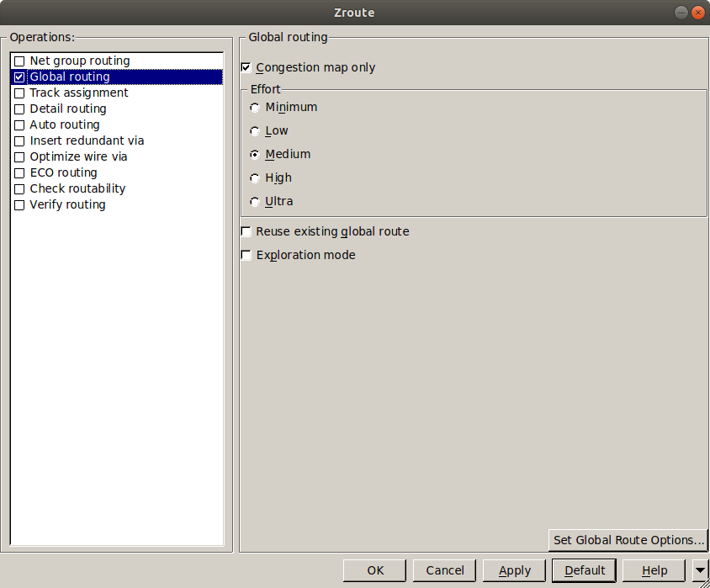This screenshot has height=588, width=710.
Task: Check the Verify routing checkbox
Action: tap(19, 205)
